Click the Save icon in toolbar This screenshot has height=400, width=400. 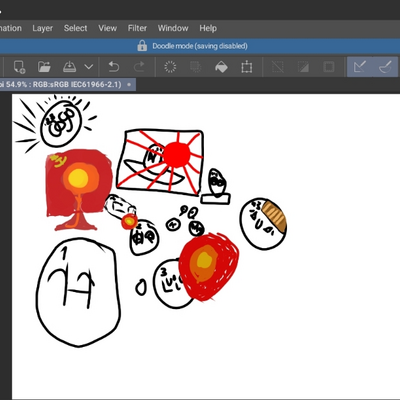[x=69, y=67]
